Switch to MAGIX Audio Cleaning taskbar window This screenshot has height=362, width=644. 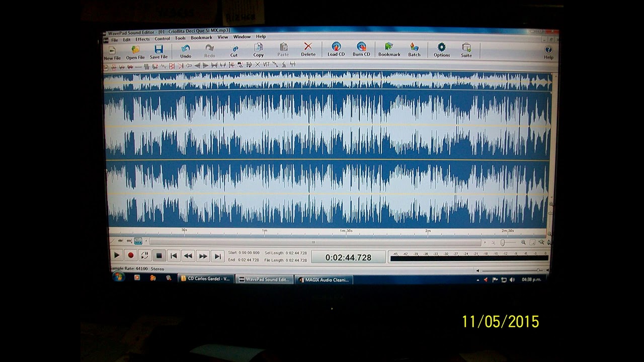point(324,280)
